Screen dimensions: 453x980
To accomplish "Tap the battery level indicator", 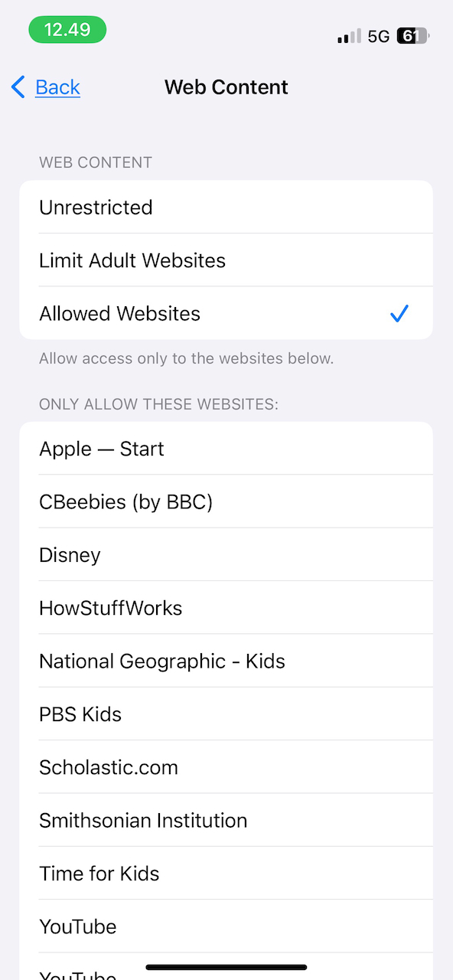I will point(413,36).
